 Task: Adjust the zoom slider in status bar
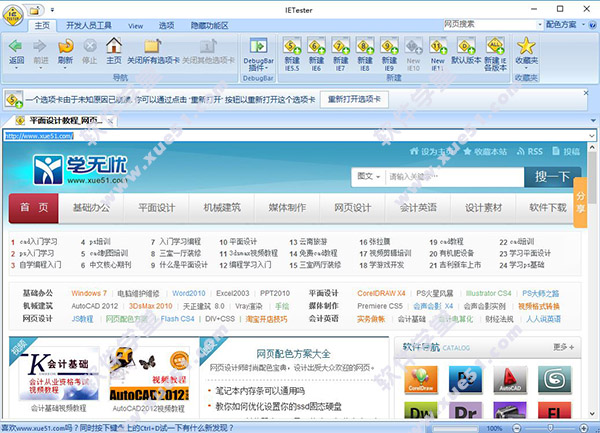click(x=550, y=428)
